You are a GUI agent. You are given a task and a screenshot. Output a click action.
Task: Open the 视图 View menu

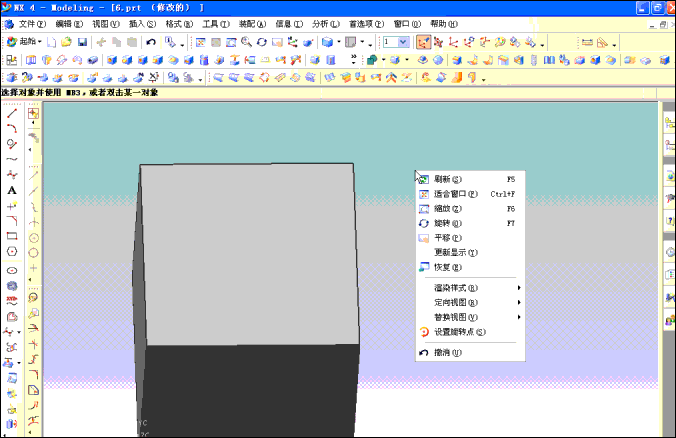tap(106, 24)
